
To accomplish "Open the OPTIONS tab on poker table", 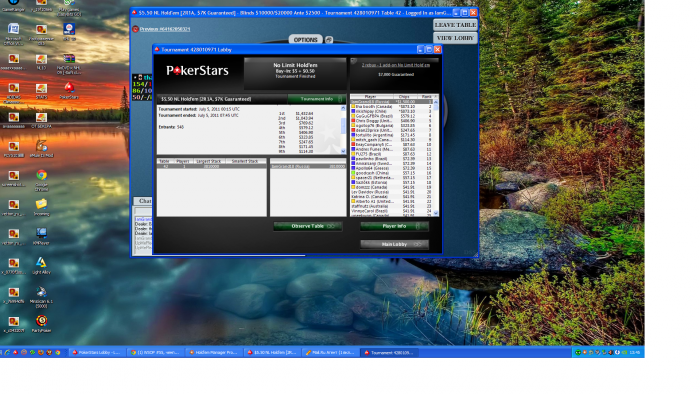I will tap(305, 40).
